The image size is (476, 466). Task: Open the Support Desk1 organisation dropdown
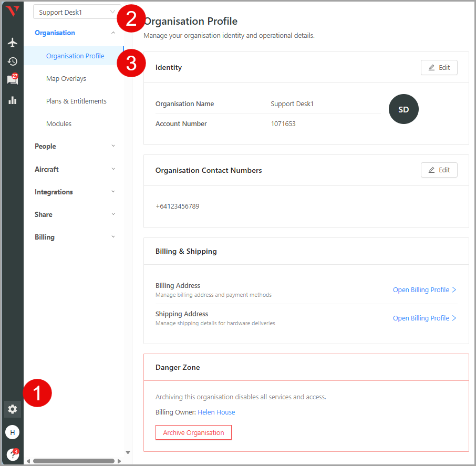point(77,12)
